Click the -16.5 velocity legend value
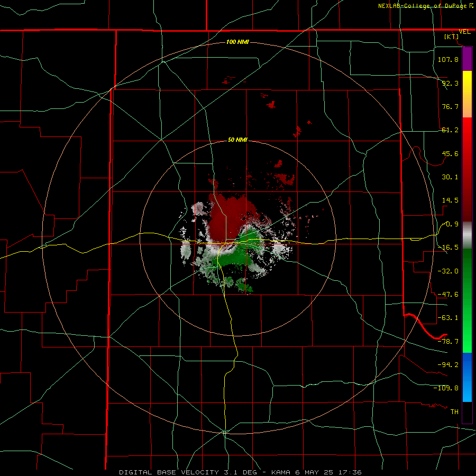Image resolution: width=476 pixels, height=476 pixels. pos(448,248)
